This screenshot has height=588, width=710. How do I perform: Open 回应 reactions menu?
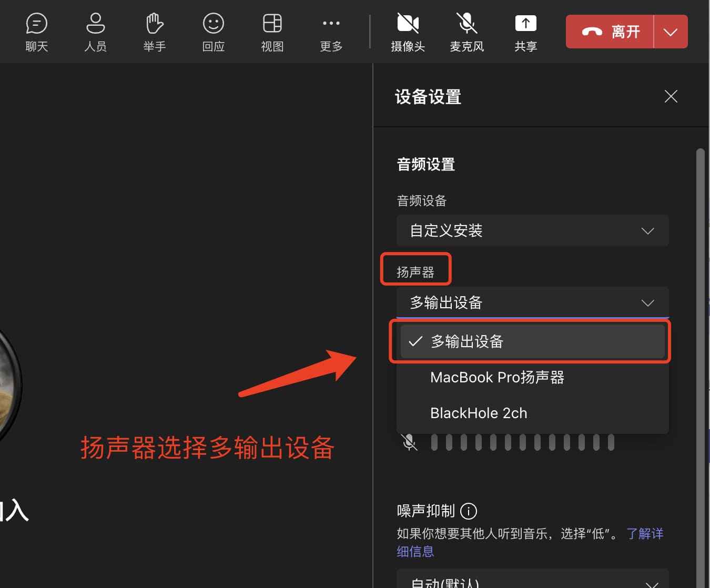coord(214,32)
